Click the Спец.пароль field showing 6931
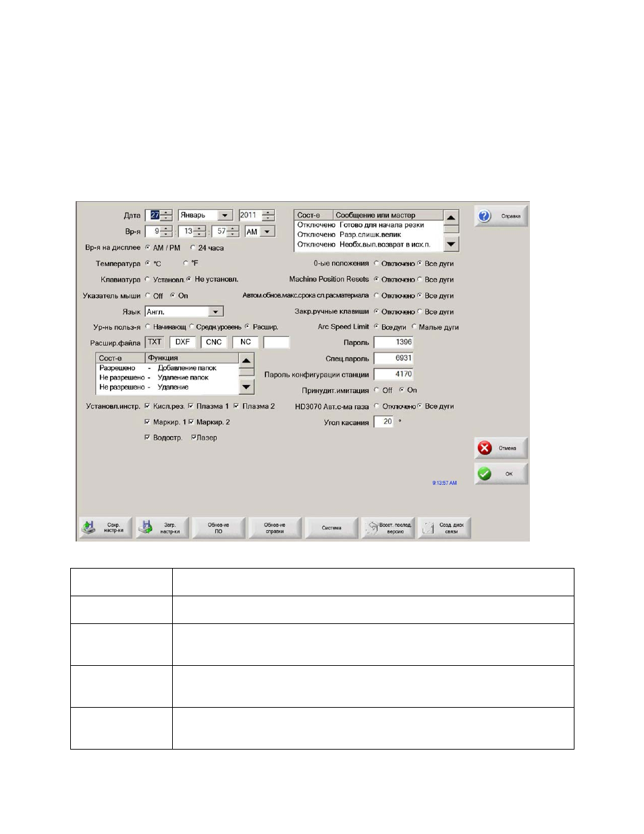644x834 pixels. pyautogui.click(x=394, y=359)
